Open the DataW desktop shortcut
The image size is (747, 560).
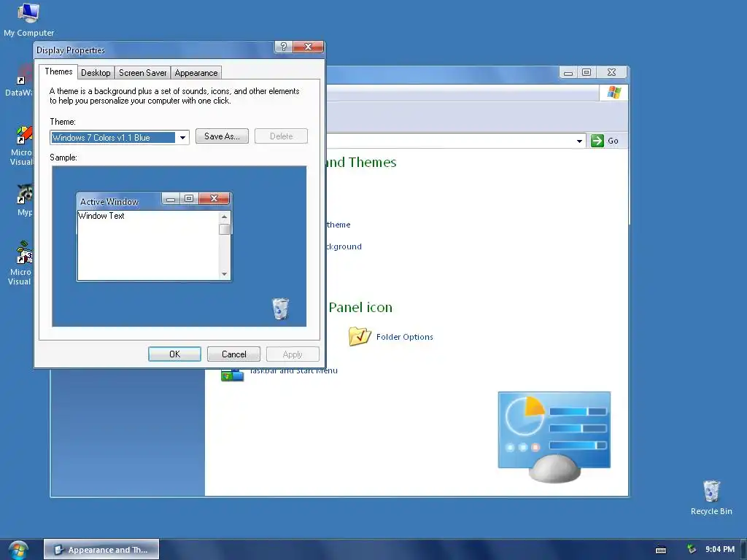19,80
